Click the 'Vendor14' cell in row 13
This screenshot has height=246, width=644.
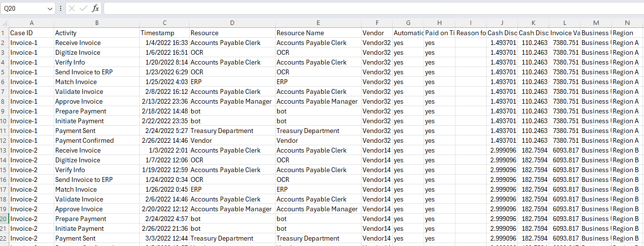(x=377, y=150)
